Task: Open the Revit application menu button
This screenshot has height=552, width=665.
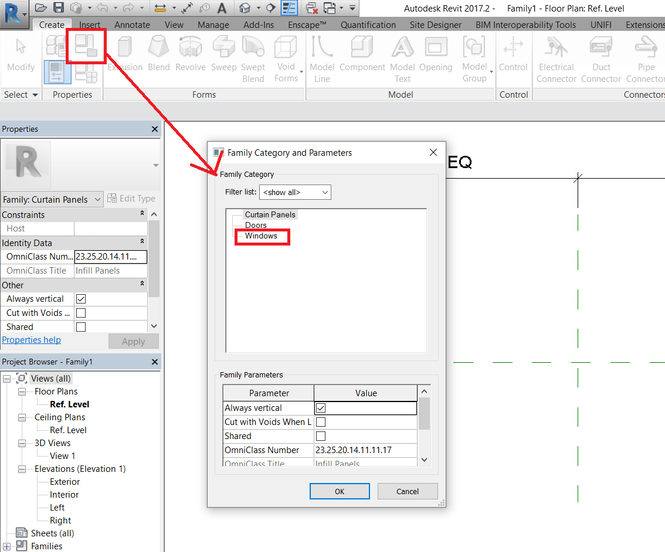Action: [14, 13]
